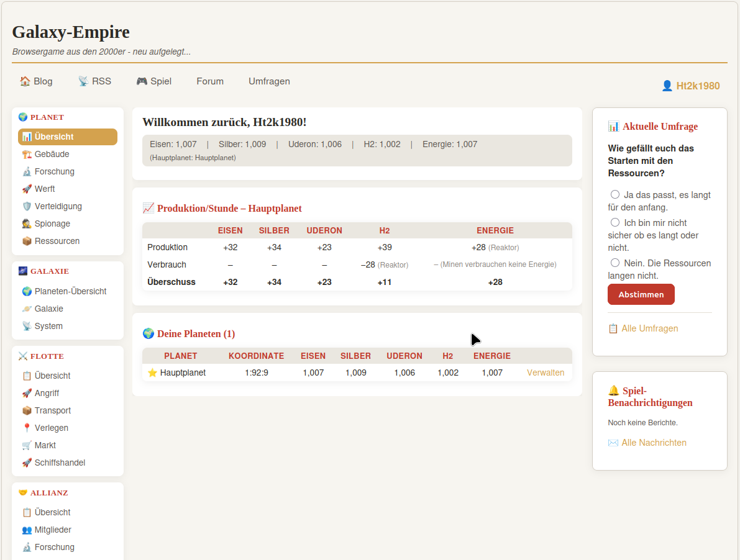Select 'Ja das passt' poll option
Viewport: 740px width, 560px height.
615,195
